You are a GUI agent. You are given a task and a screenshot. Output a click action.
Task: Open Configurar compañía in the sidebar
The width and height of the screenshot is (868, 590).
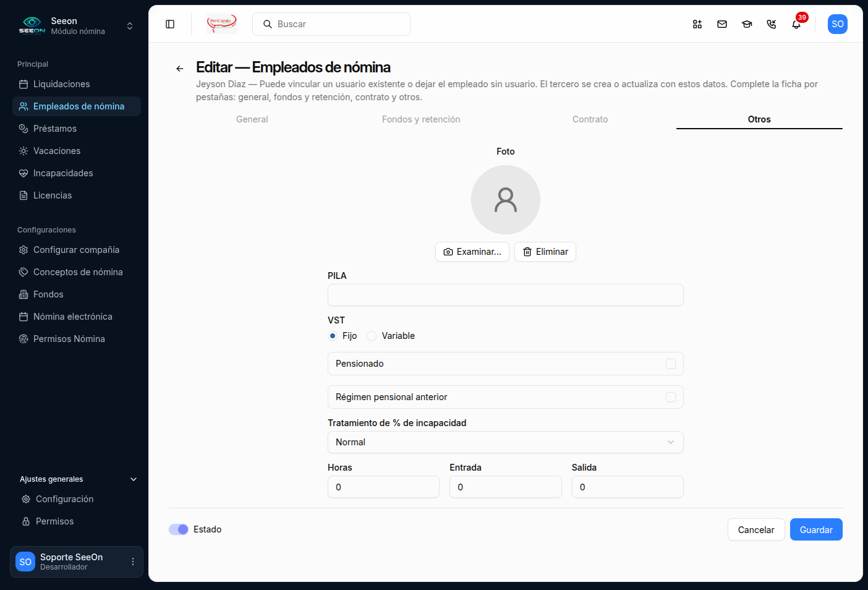[77, 250]
